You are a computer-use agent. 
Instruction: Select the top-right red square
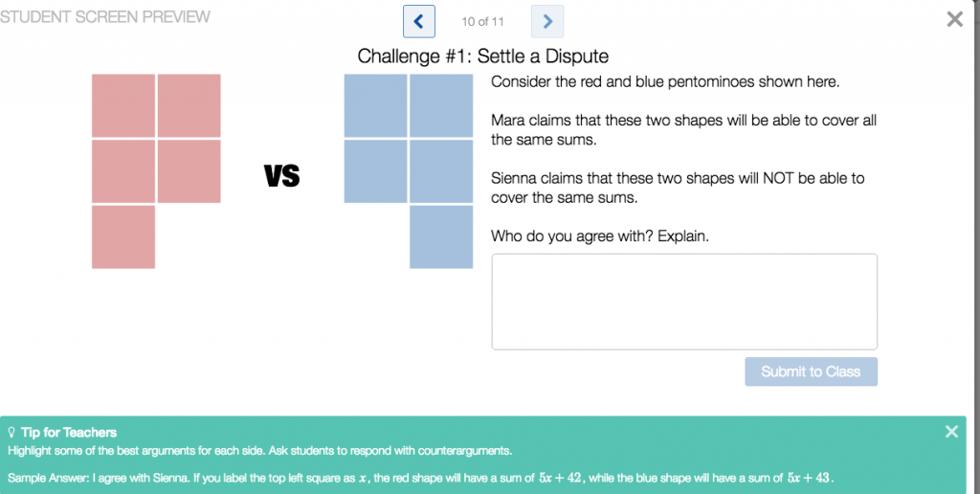pyautogui.click(x=189, y=105)
